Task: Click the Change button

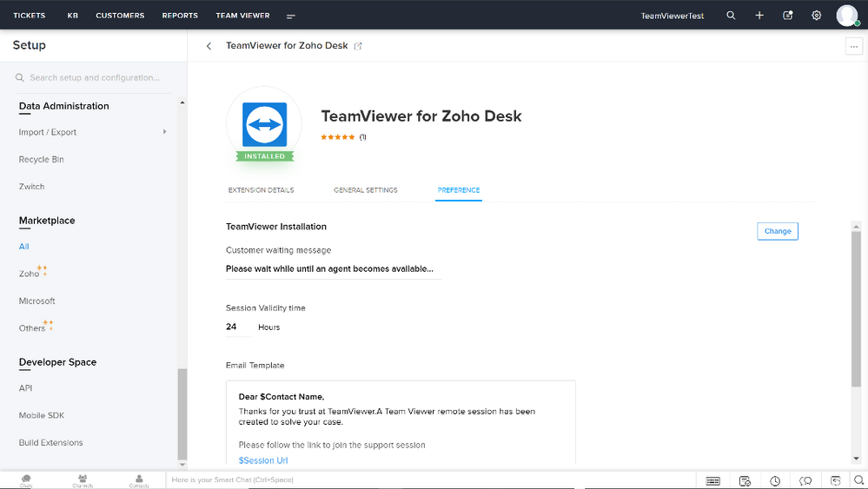Action: tap(778, 231)
